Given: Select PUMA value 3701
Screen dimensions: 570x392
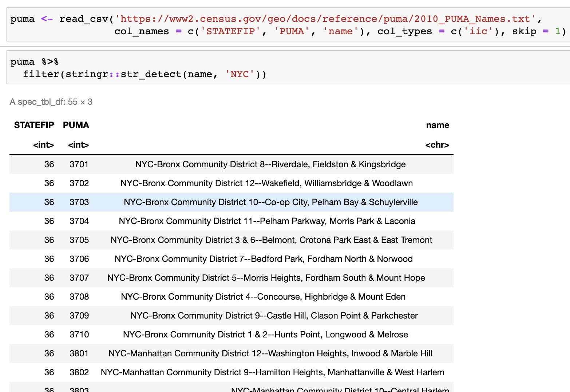Looking at the screenshot, I should pyautogui.click(x=79, y=164).
